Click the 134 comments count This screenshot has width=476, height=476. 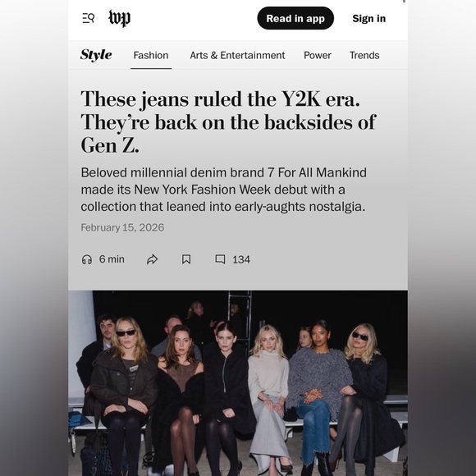pyautogui.click(x=241, y=259)
